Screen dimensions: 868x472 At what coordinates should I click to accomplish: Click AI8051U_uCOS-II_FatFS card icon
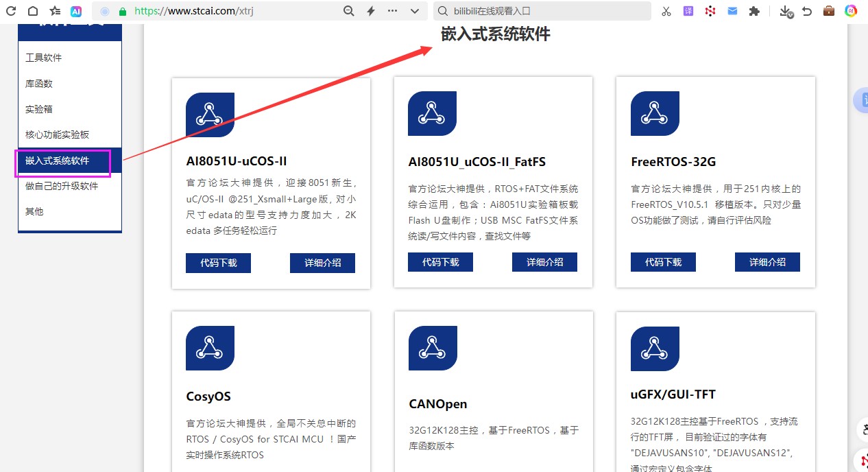[x=432, y=113]
